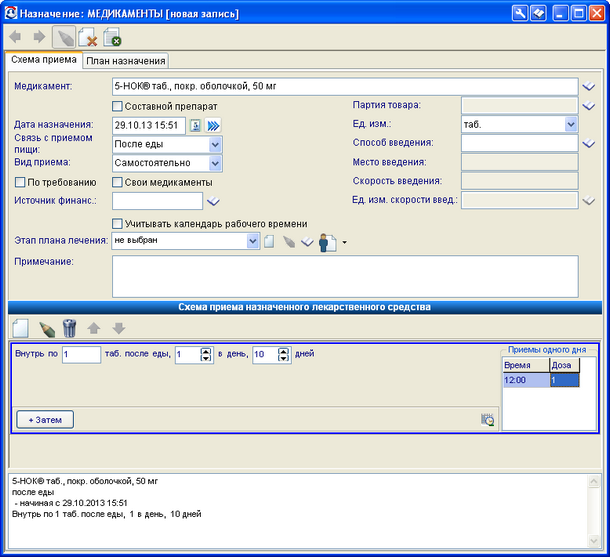Open lookup for Ед. изм. скорости введ.
Viewport: 610px width, 557px height.
pyautogui.click(x=589, y=201)
